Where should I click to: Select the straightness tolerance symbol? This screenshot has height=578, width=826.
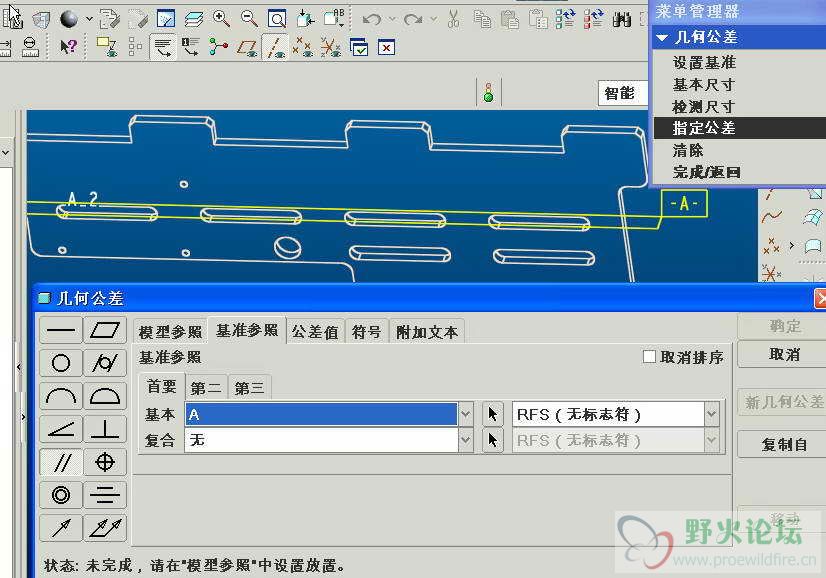61,330
